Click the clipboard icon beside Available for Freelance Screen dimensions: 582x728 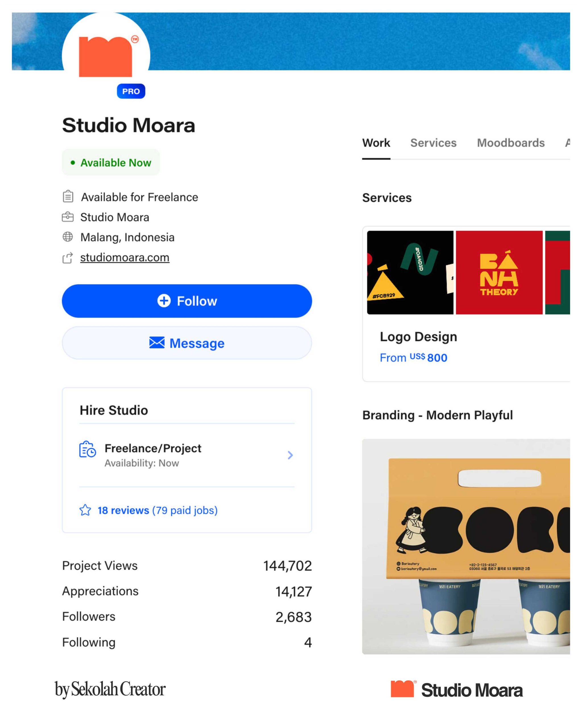pyautogui.click(x=68, y=196)
